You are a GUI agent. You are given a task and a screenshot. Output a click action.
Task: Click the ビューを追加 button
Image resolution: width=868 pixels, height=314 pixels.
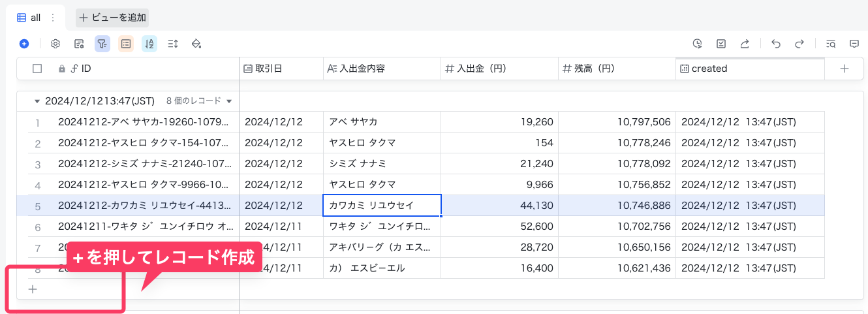coord(112,18)
